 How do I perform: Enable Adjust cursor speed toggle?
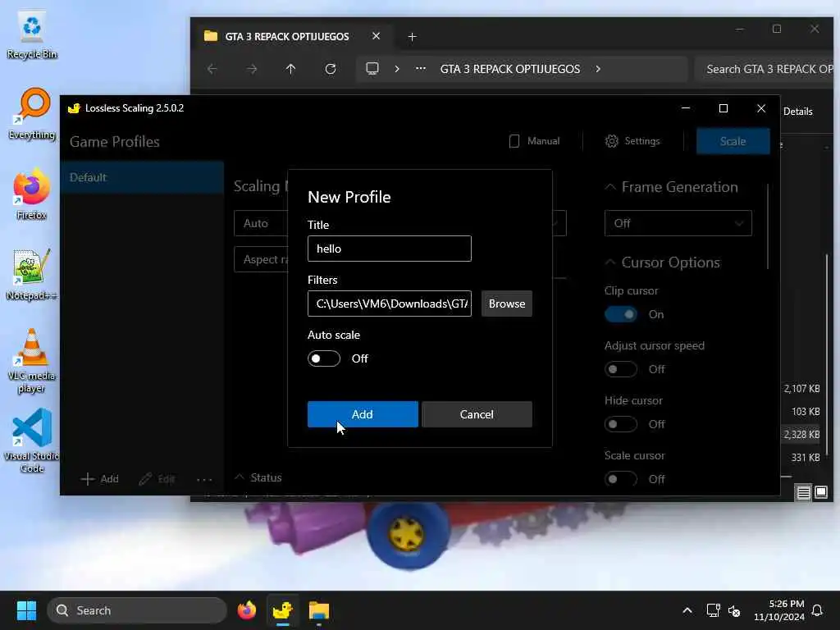(x=621, y=369)
